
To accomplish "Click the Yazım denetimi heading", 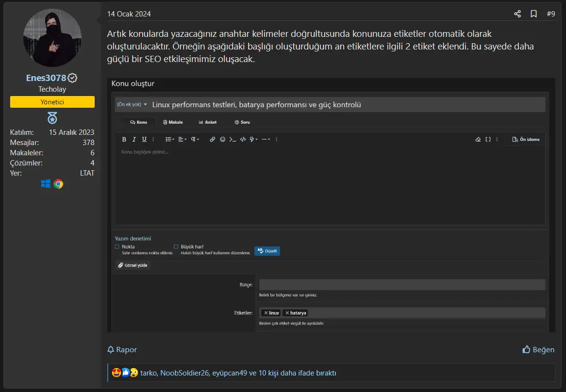I will [133, 238].
